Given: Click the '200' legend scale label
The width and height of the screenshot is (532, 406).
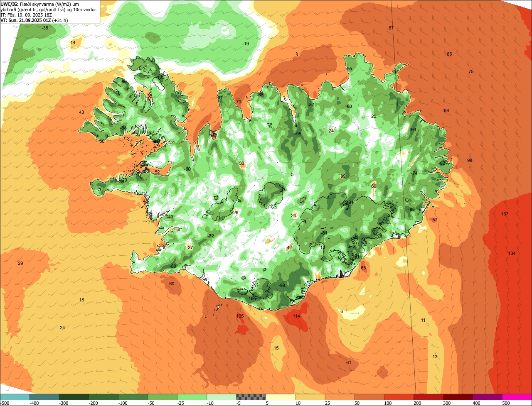Looking at the screenshot, I should (x=417, y=403).
